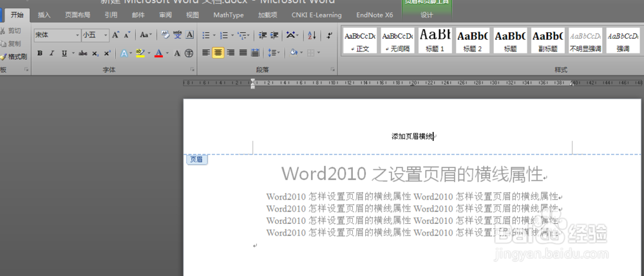Click the Phonetic Guide (拼音) icon

tap(178, 35)
